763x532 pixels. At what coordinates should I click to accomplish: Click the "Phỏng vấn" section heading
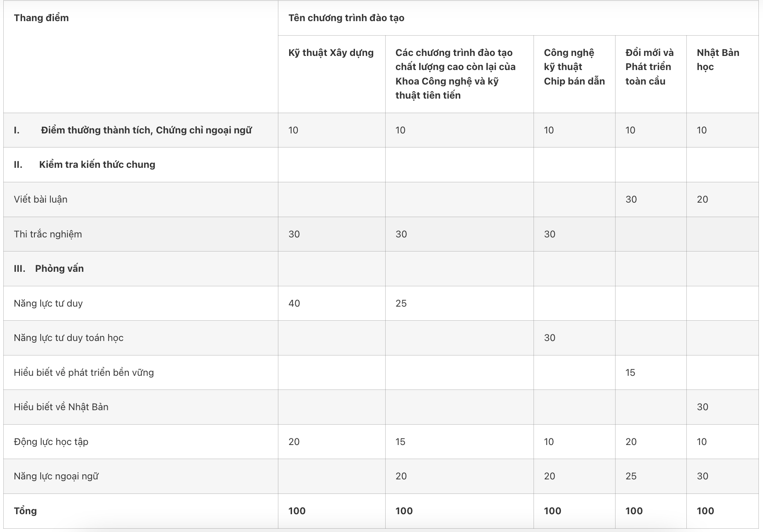[x=59, y=268]
